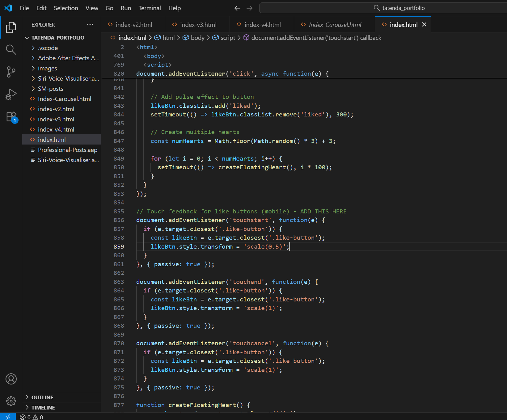Open the Accounts menu icon

[x=11, y=379]
